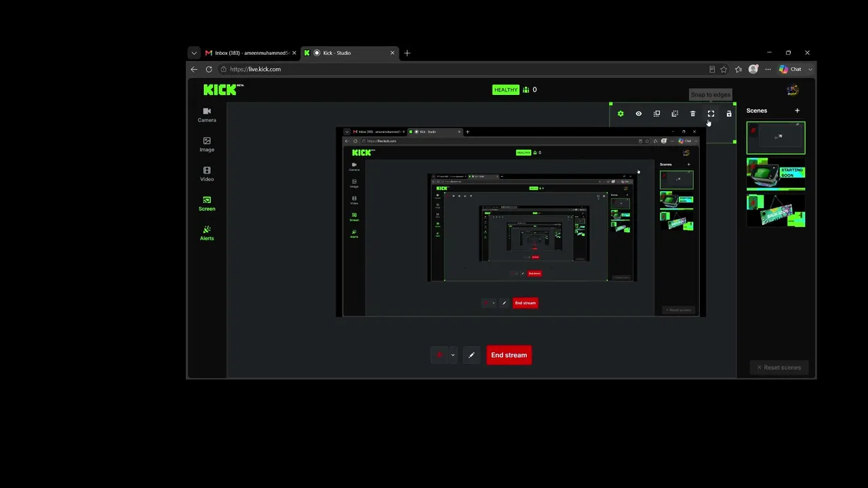Image resolution: width=868 pixels, height=488 pixels.
Task: Send the selected source to back
Action: (x=675, y=114)
